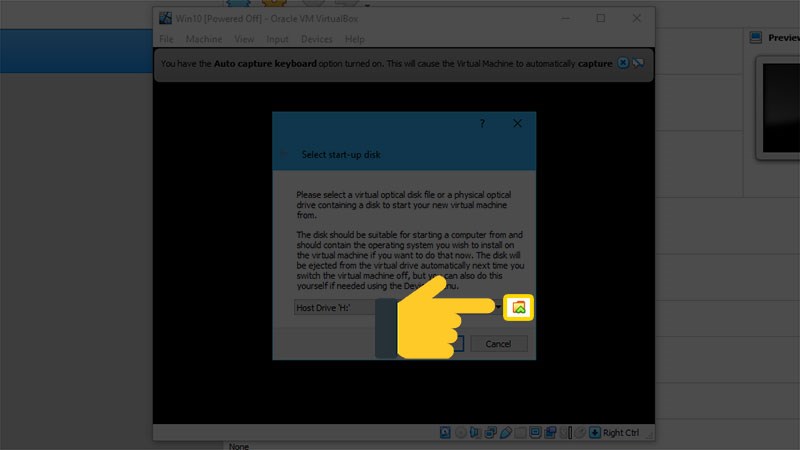Open the View menu
The height and width of the screenshot is (450, 800).
[x=244, y=39]
